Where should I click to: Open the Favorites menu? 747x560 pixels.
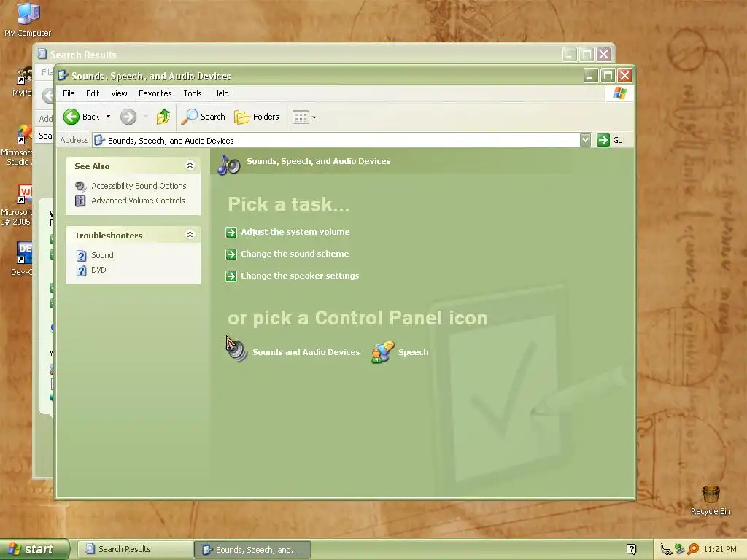click(155, 93)
